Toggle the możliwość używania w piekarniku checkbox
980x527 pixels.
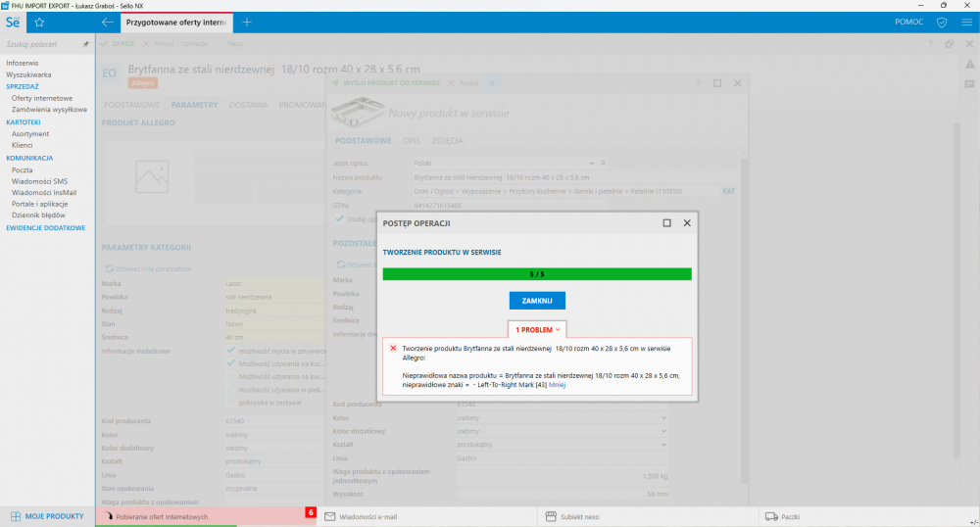tap(231, 388)
